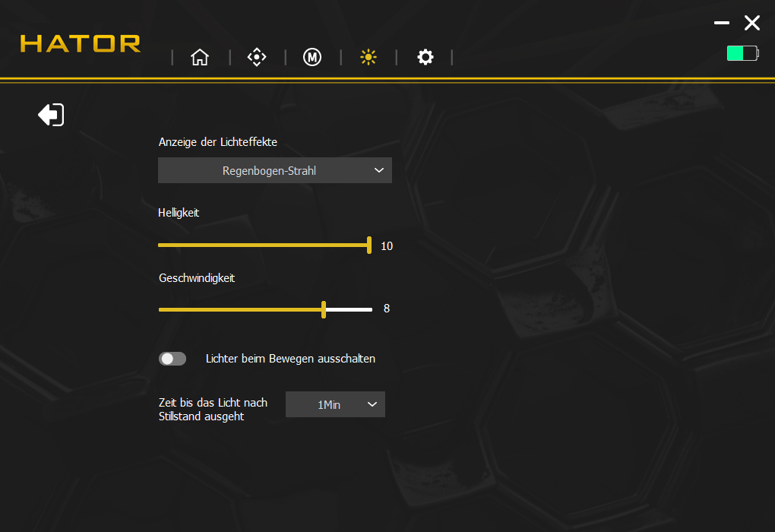
Task: Open the Macro (M) section icon
Action: tap(312, 57)
